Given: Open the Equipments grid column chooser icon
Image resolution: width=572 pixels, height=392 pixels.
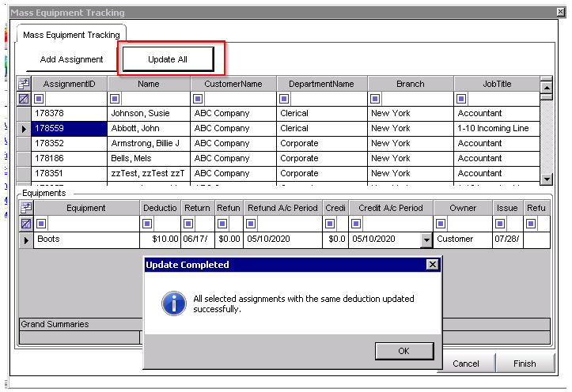Looking at the screenshot, I should (26, 208).
